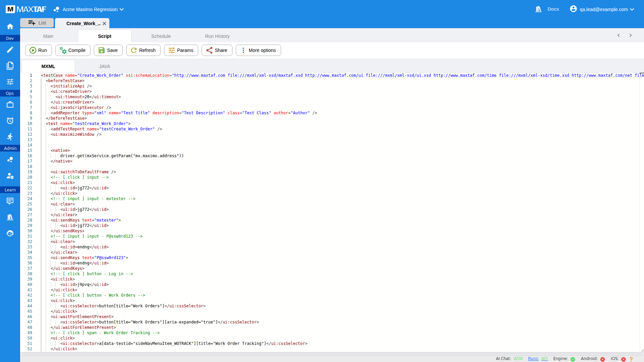Select the Script tab
This screenshot has height=362, width=644.
tap(105, 36)
